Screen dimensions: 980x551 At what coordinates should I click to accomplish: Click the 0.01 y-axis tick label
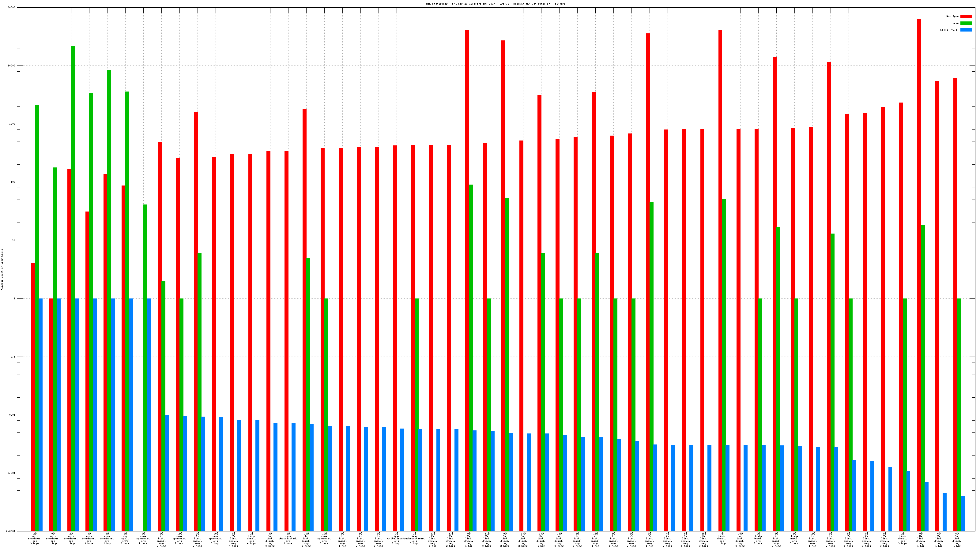click(x=12, y=415)
